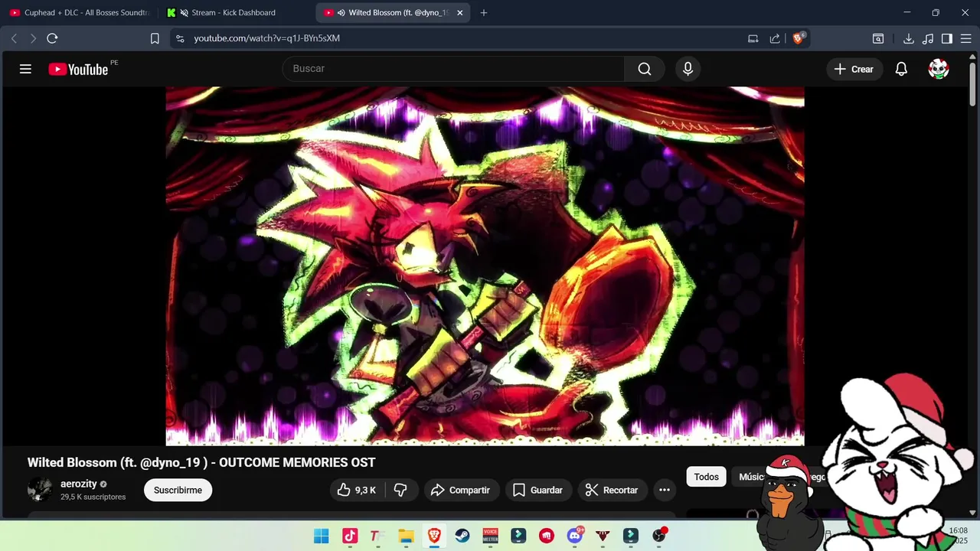Open the Crear create button
The height and width of the screenshot is (551, 980).
tap(854, 69)
